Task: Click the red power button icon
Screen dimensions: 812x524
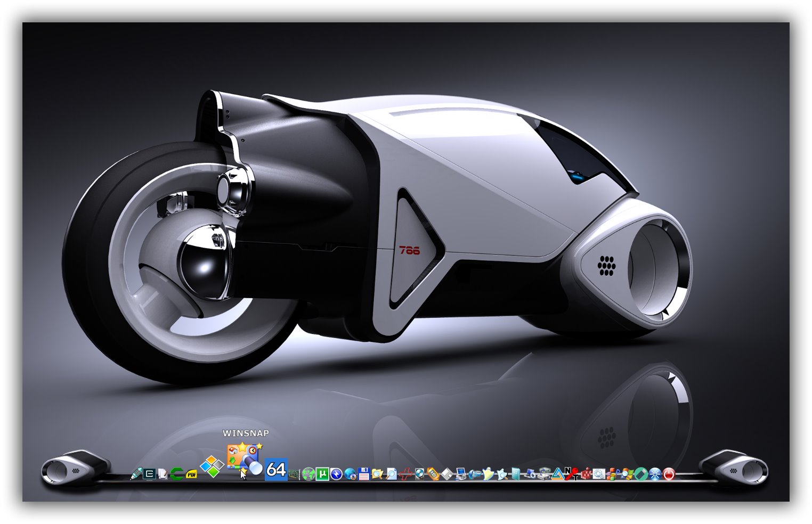Action: [669, 474]
